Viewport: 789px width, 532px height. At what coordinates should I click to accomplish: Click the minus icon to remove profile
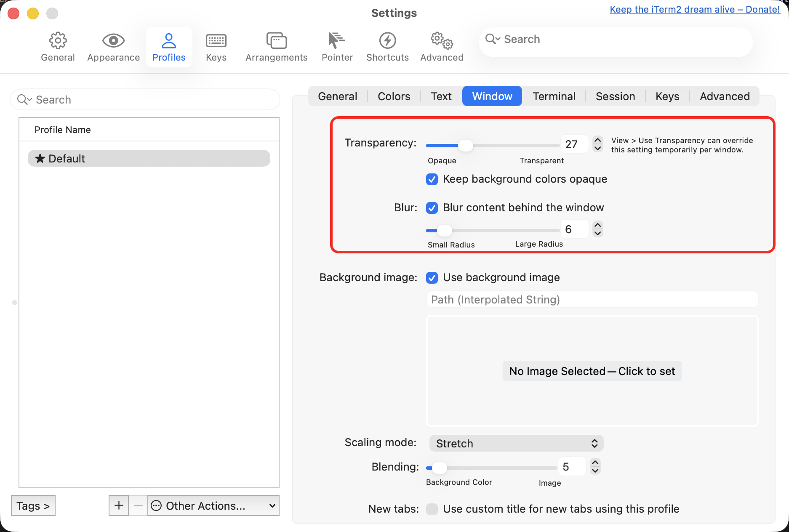[x=138, y=505]
